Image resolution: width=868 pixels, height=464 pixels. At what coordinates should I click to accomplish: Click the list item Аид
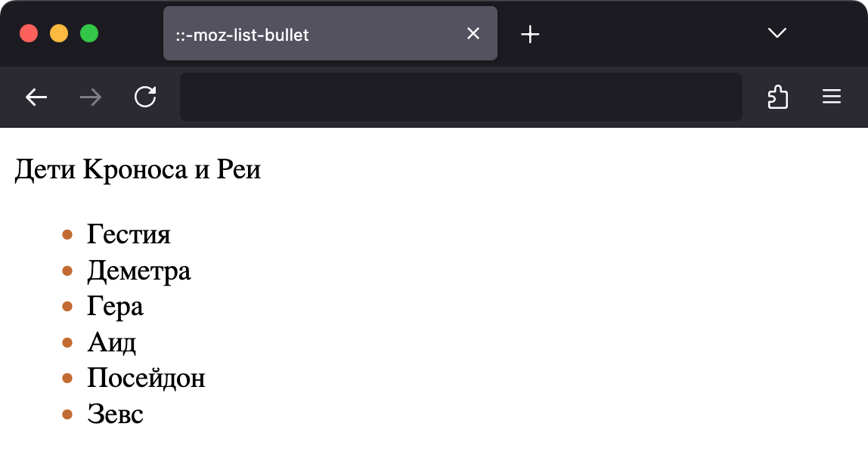112,343
